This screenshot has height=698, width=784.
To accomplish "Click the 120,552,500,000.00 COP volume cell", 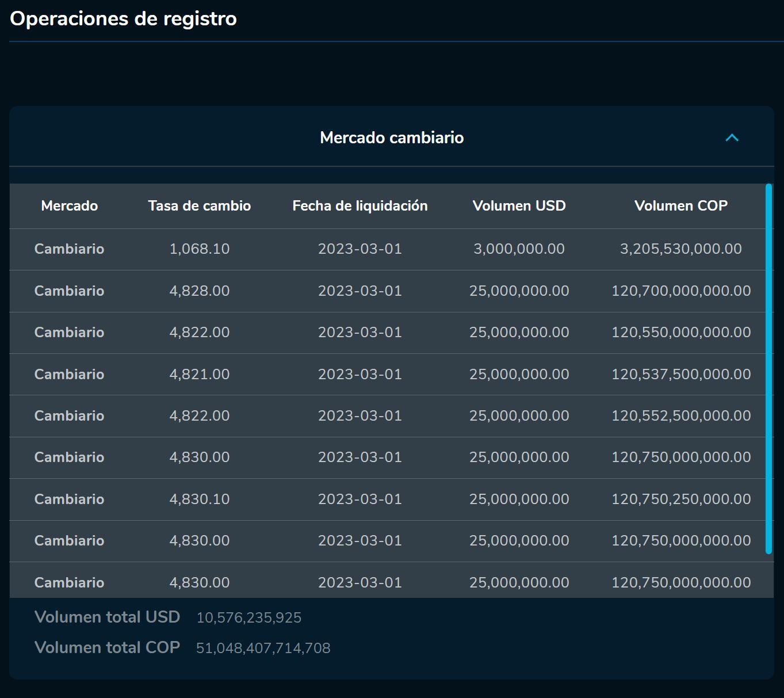I will (x=680, y=416).
